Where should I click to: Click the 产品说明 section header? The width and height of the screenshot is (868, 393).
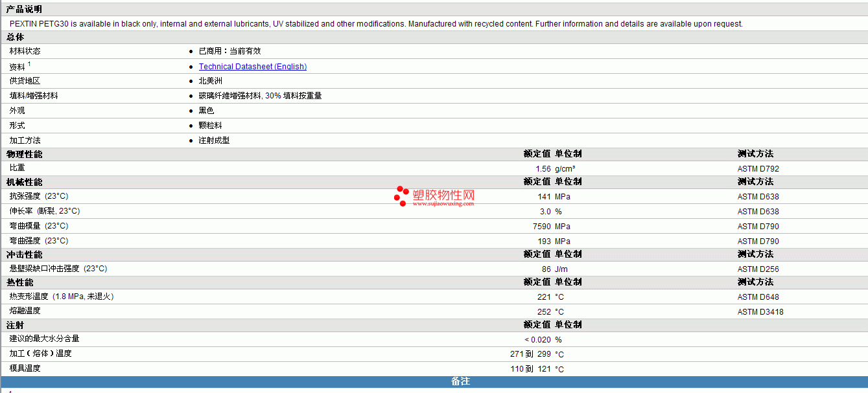click(x=24, y=9)
